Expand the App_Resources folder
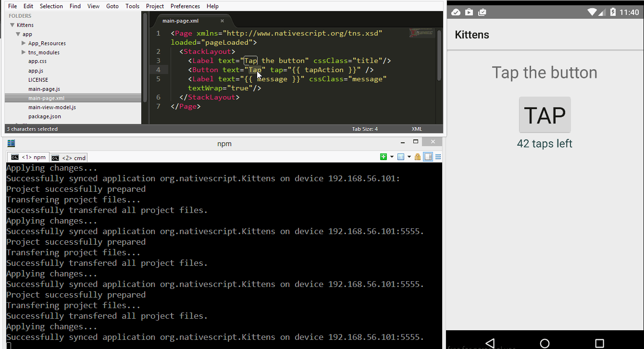 tap(24, 43)
